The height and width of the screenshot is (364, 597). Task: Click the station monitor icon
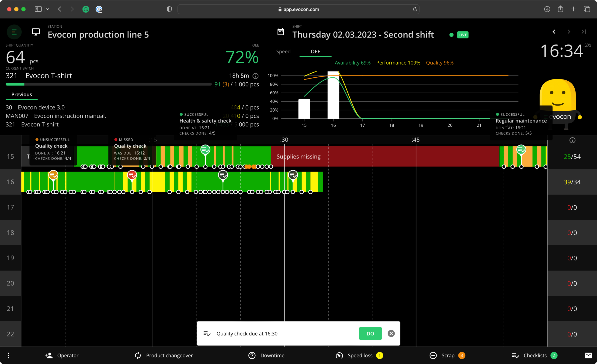[x=36, y=32]
